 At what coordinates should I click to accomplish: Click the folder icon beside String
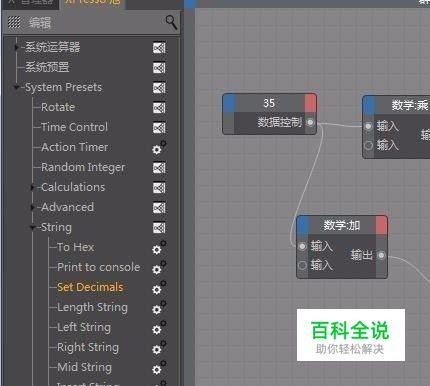pos(159,228)
